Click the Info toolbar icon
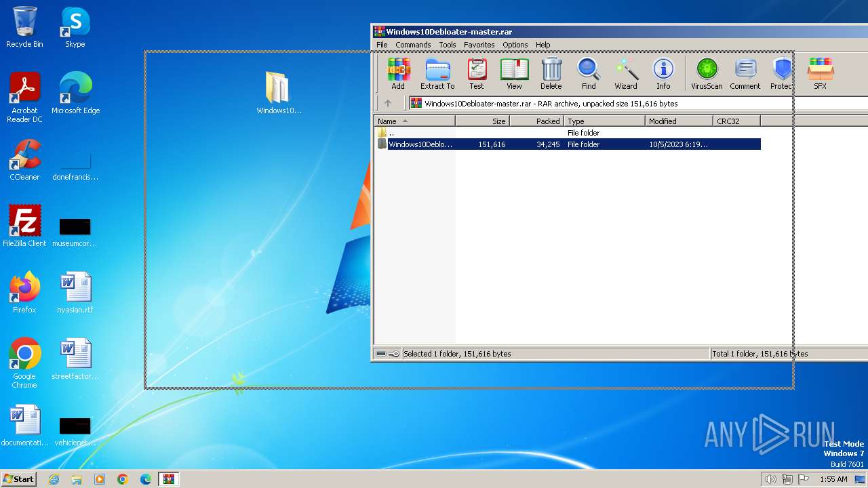Image resolution: width=868 pixels, height=488 pixels. pyautogui.click(x=663, y=74)
